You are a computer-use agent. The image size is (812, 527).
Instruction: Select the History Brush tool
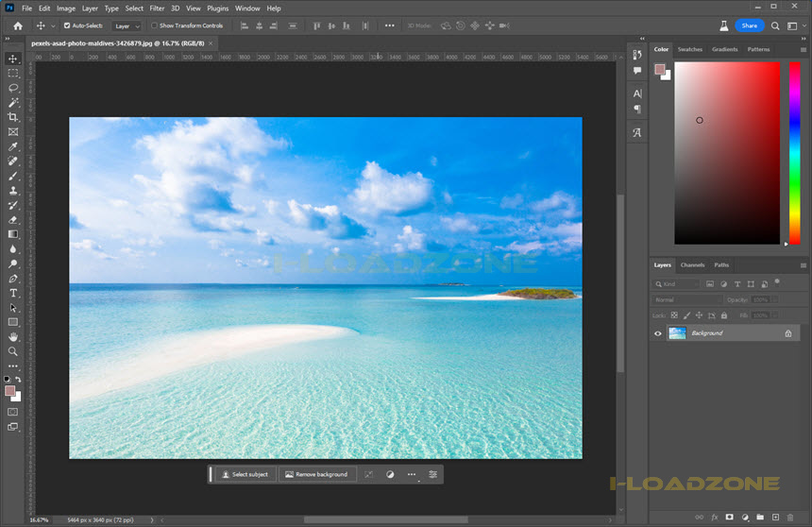[13, 205]
